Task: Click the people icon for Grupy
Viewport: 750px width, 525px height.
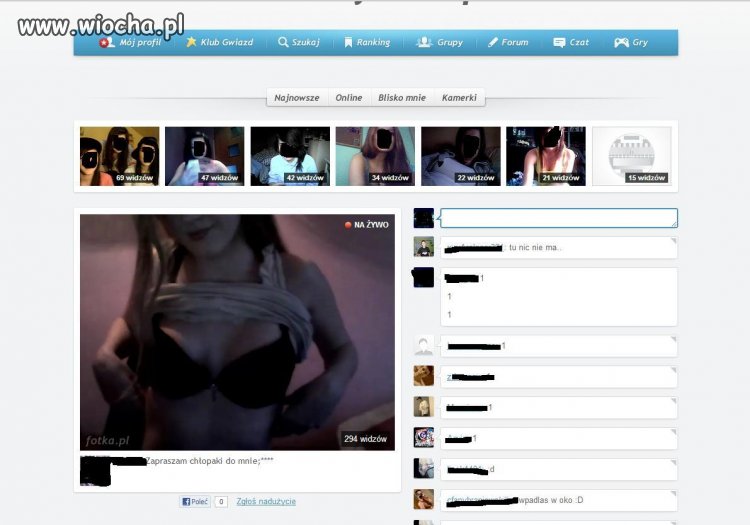Action: click(x=424, y=42)
